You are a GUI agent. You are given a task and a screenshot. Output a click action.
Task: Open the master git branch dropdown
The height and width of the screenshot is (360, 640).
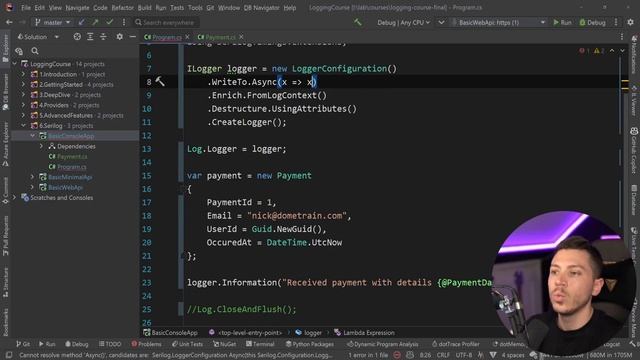pyautogui.click(x=52, y=22)
